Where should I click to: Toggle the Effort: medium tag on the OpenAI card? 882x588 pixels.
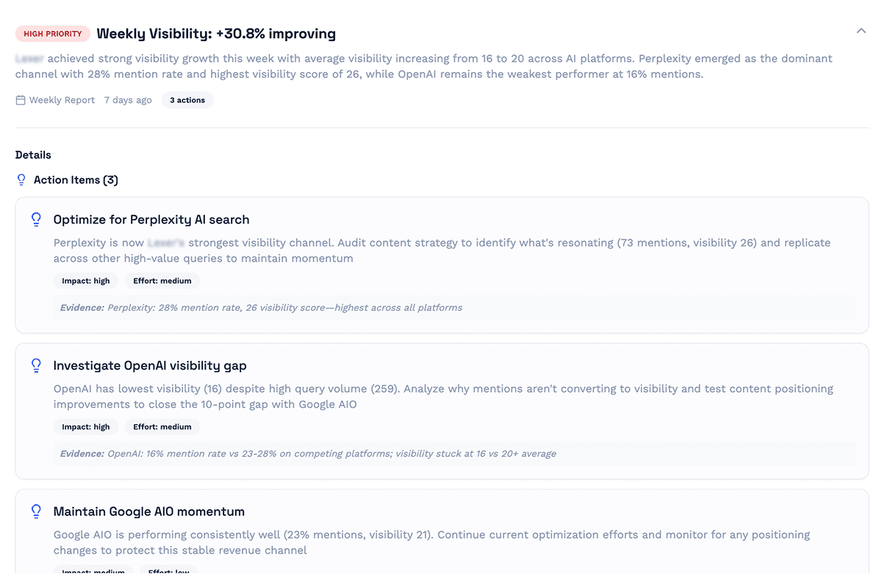[x=162, y=426]
